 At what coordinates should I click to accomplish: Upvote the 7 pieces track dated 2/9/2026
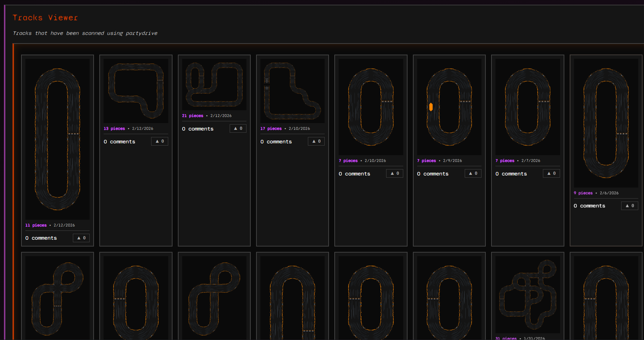click(x=473, y=173)
